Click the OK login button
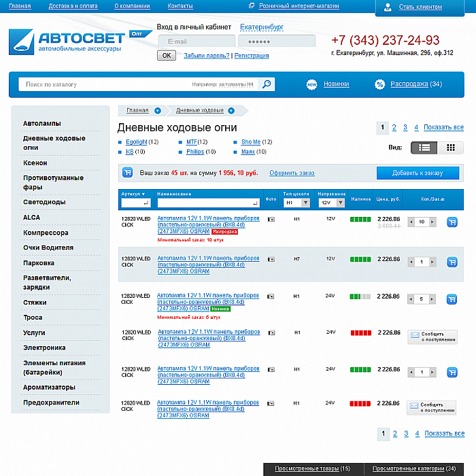This screenshot has width=476, height=476. [167, 56]
